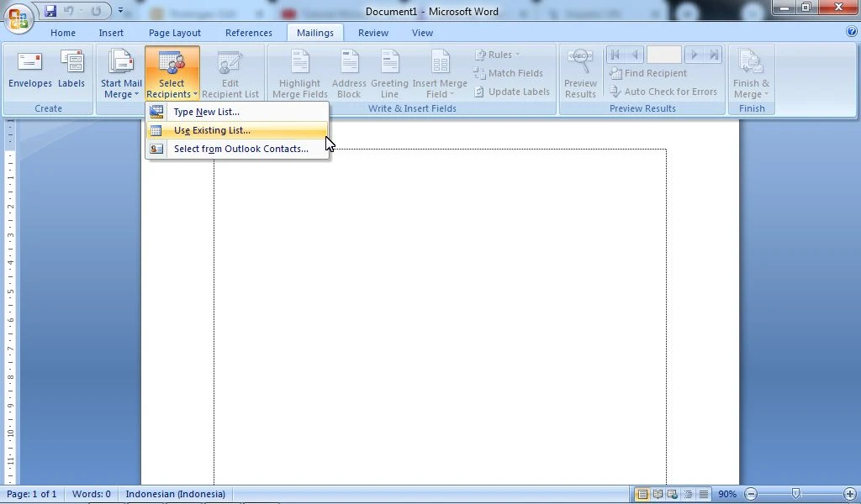The width and height of the screenshot is (861, 504).
Task: Go to the next record
Action: (694, 55)
